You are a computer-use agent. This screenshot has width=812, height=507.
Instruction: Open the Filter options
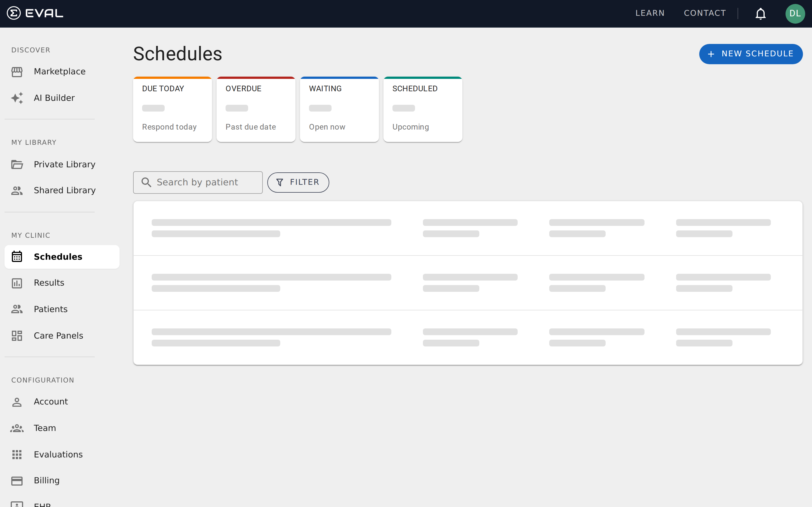[298, 182]
